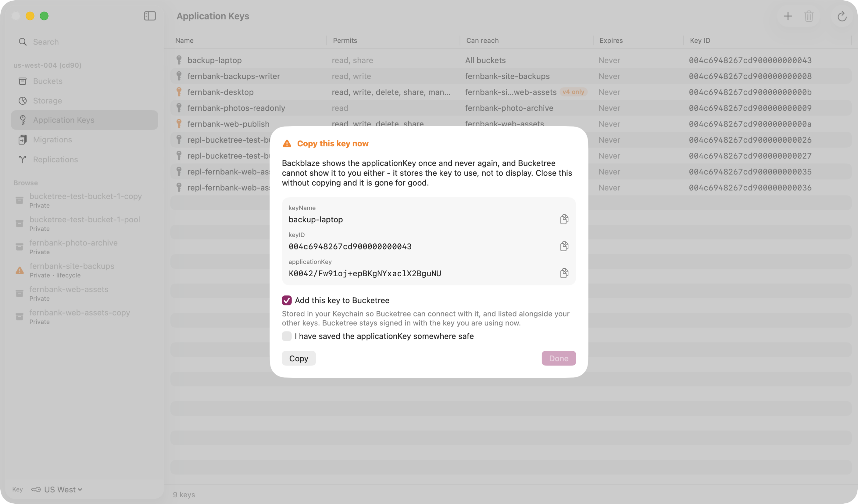
Task: Uncheck Add this key to Bucketree
Action: (287, 300)
